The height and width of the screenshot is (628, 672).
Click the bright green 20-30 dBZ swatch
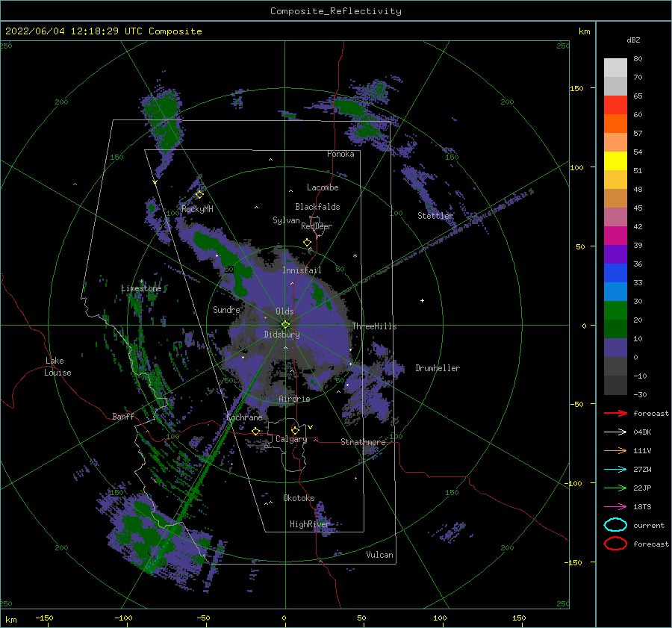[x=615, y=311]
